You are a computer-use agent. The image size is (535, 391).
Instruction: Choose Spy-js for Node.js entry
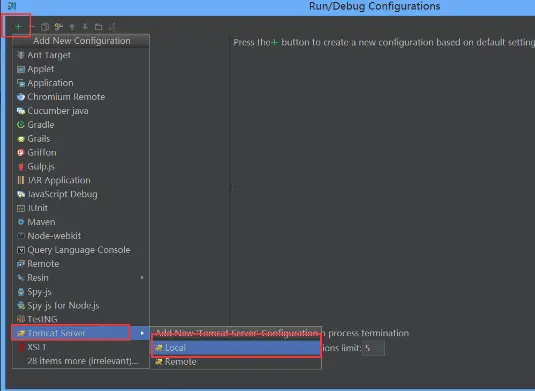81,305
